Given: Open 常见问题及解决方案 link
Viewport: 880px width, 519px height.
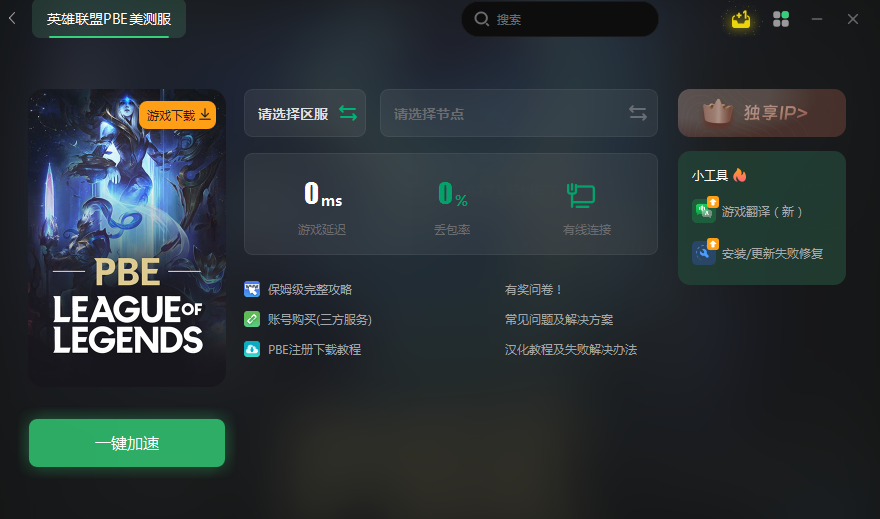Looking at the screenshot, I should pos(559,319).
